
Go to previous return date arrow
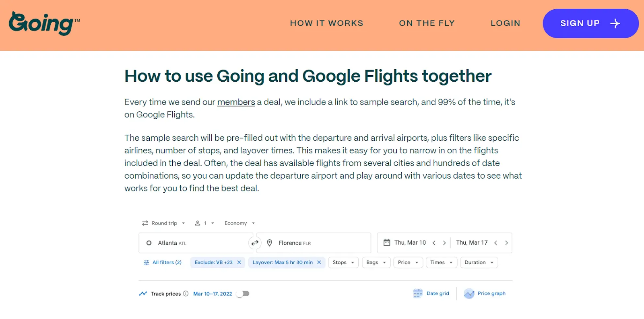click(495, 243)
